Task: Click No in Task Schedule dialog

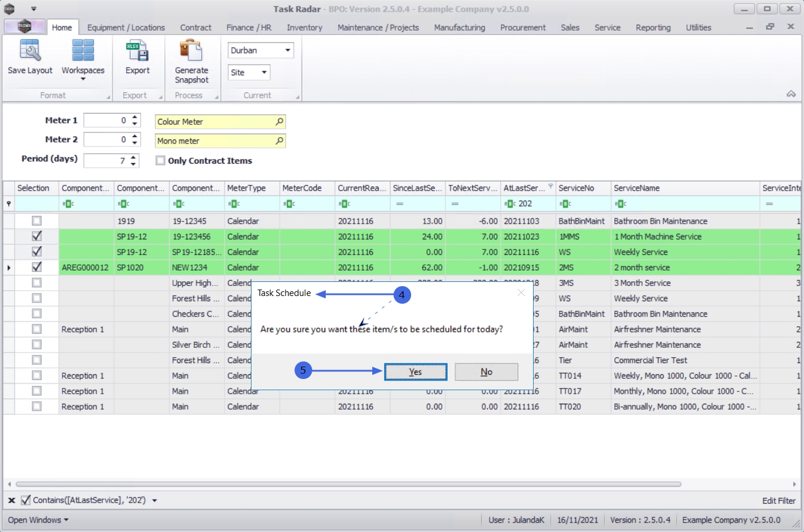Action: [x=486, y=372]
